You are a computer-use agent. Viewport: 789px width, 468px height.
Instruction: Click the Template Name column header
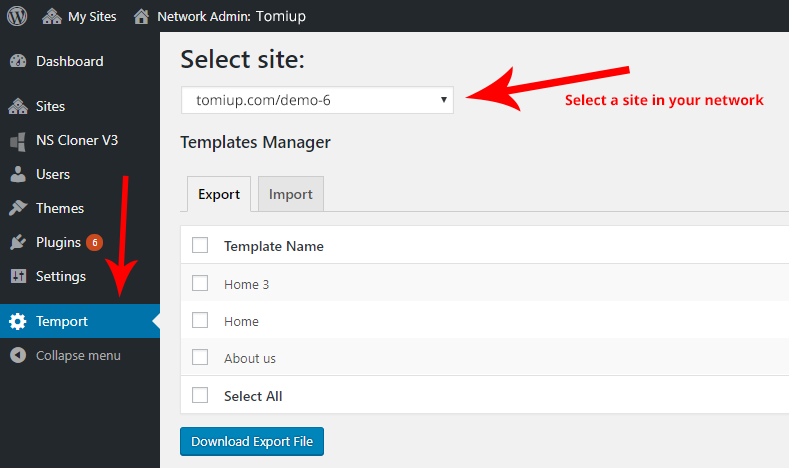(x=274, y=246)
